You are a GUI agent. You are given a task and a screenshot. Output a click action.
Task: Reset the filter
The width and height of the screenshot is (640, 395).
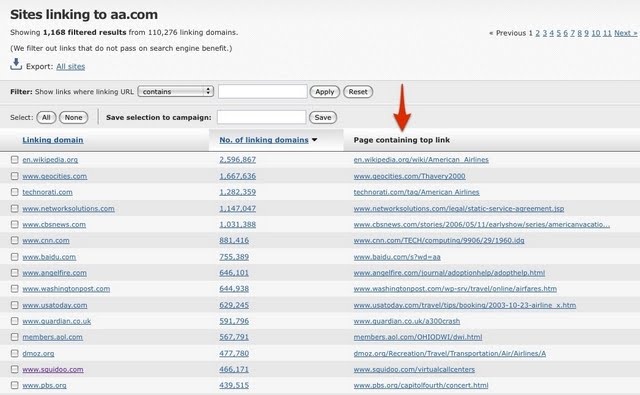(358, 91)
